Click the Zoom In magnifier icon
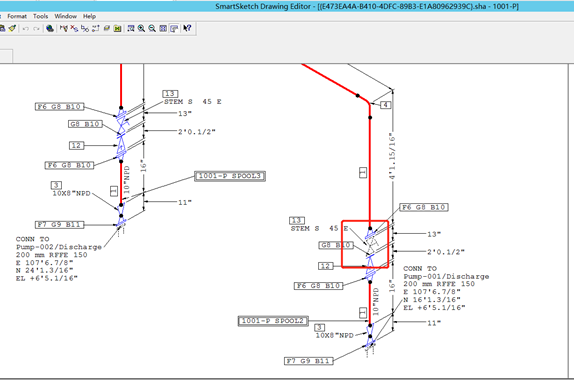 pyautogui.click(x=141, y=28)
